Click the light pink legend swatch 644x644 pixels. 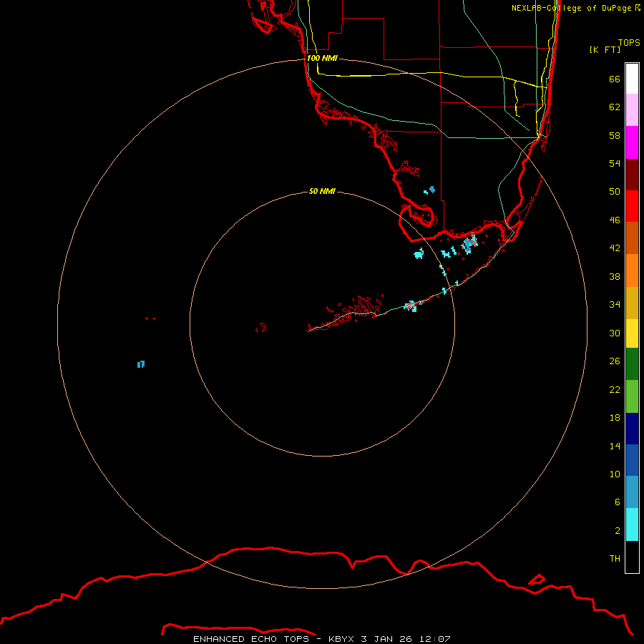click(x=632, y=109)
